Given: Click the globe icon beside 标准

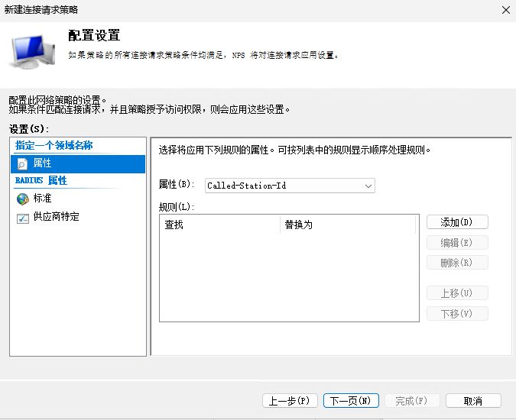Looking at the screenshot, I should [x=22, y=199].
